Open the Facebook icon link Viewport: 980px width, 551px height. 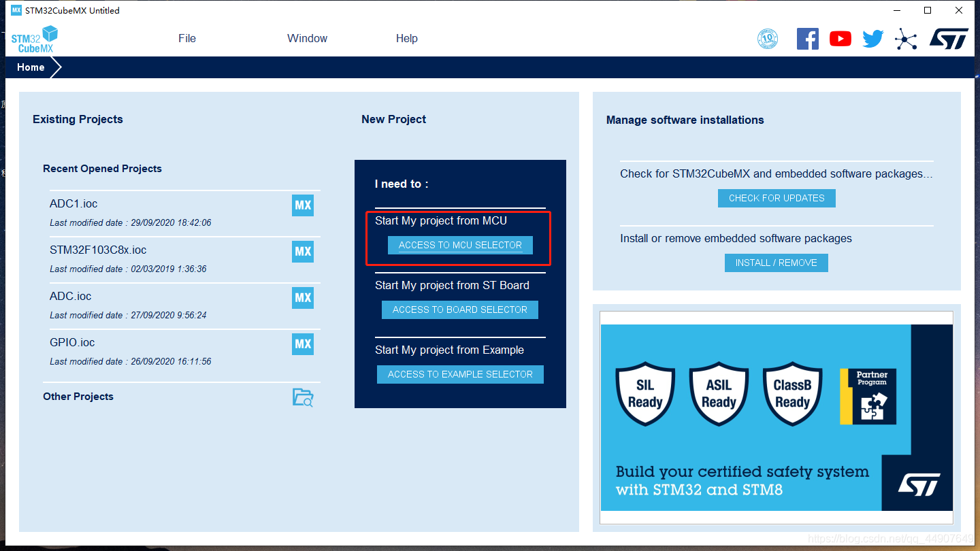click(x=808, y=39)
